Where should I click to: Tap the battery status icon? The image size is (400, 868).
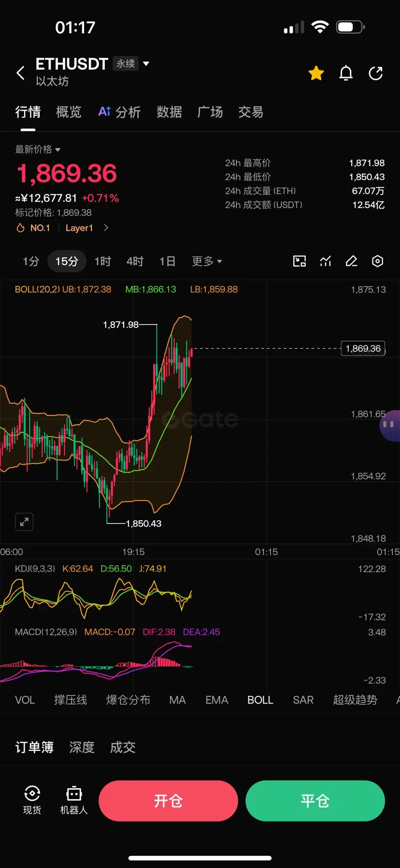pyautogui.click(x=350, y=27)
